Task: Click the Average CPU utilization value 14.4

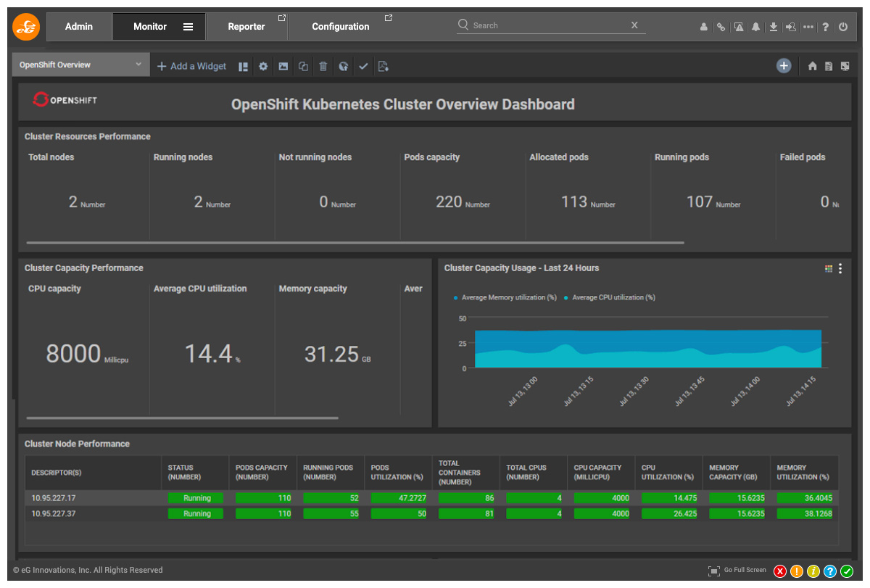Action: 208,354
